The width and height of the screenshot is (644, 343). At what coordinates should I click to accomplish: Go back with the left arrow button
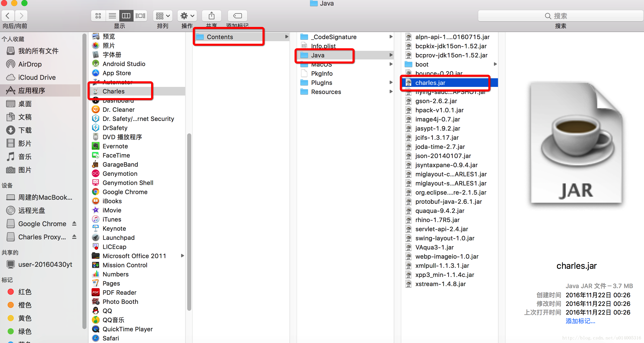[x=8, y=16]
